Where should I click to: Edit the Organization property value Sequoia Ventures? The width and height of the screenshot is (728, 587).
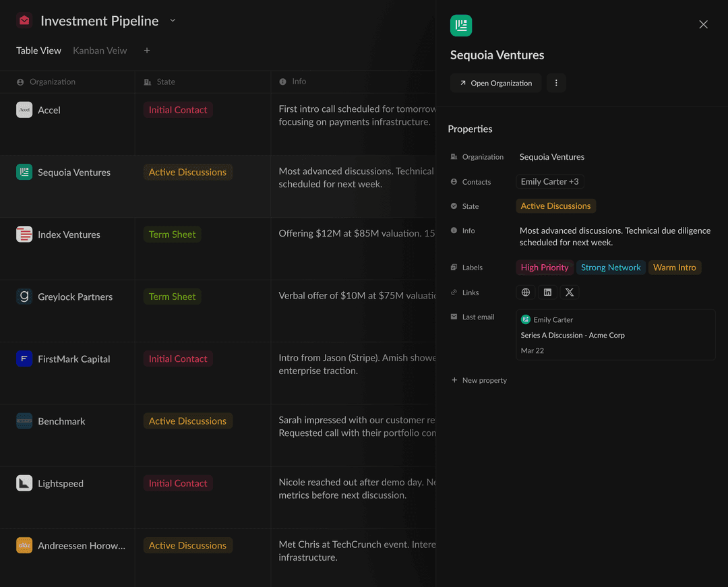(x=552, y=157)
